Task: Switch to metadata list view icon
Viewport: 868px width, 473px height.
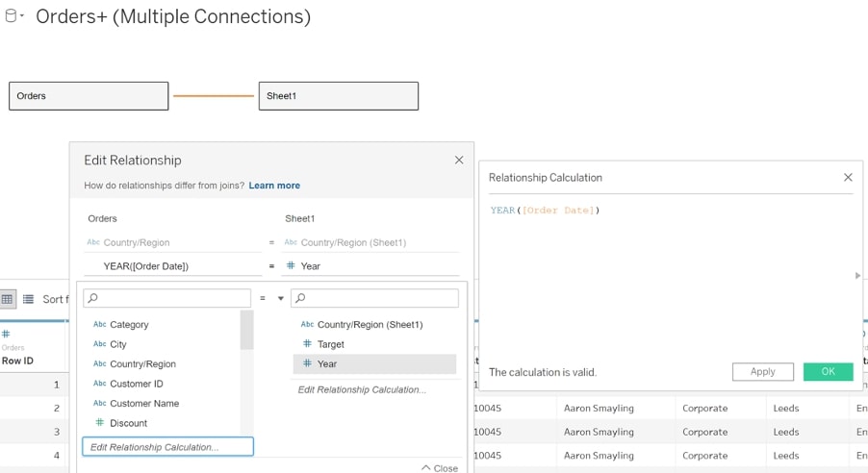Action: [28, 299]
